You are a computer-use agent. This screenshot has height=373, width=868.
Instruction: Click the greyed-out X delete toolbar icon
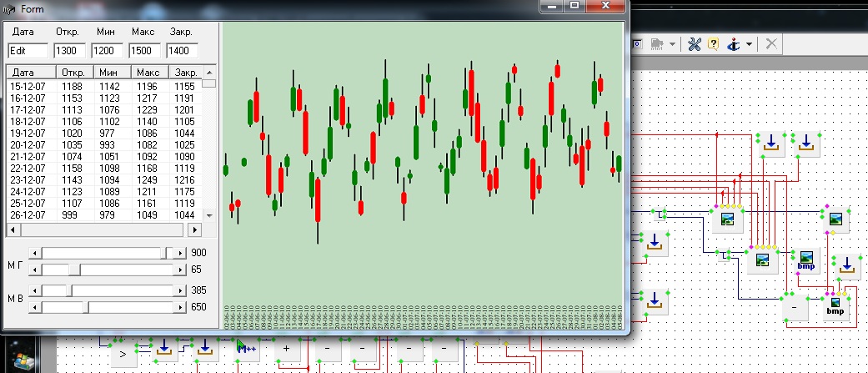tap(771, 44)
